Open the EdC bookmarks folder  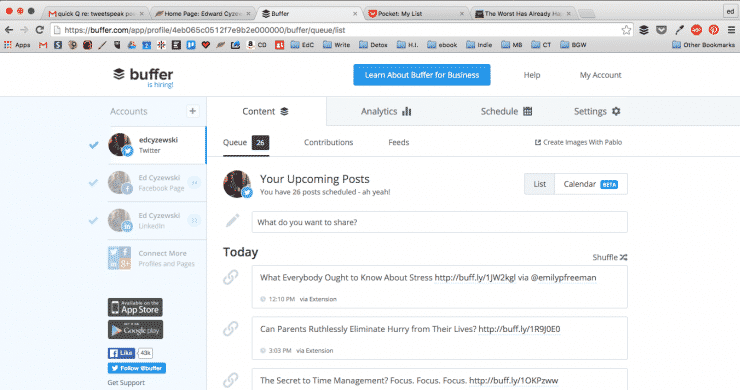[x=302, y=45]
